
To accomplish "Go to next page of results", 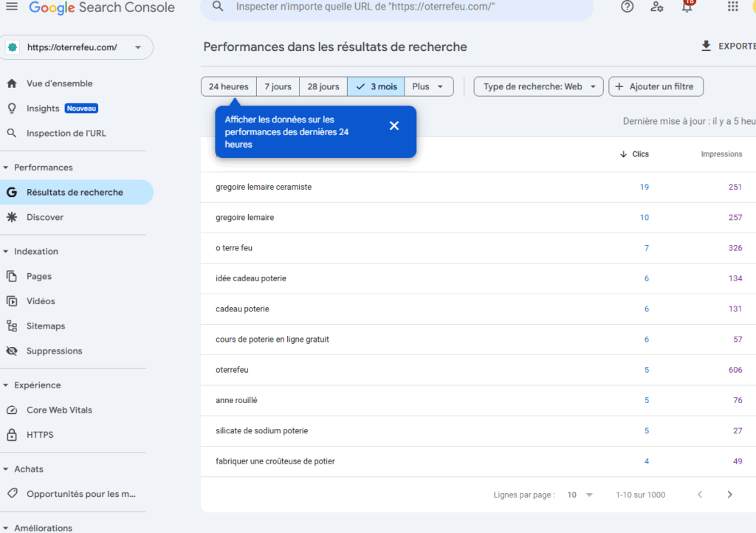I will [x=729, y=495].
